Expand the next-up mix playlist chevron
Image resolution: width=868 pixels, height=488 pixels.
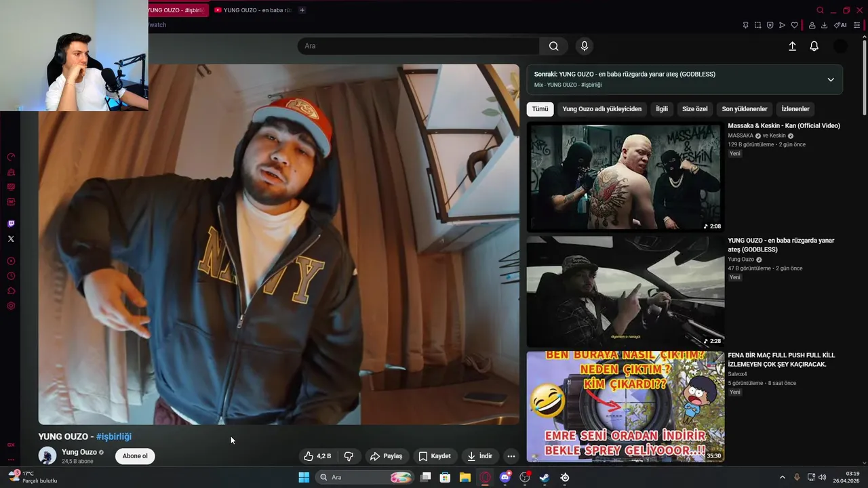pos(831,79)
